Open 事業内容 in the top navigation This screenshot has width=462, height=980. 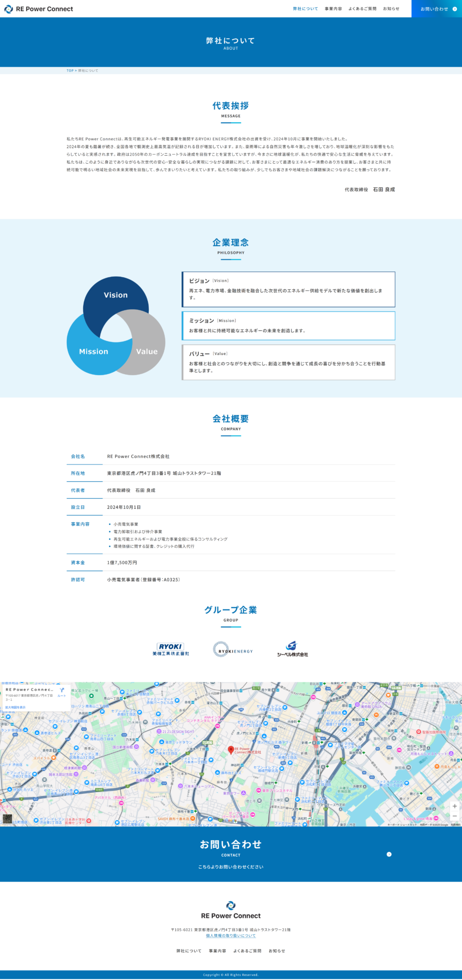coord(333,9)
